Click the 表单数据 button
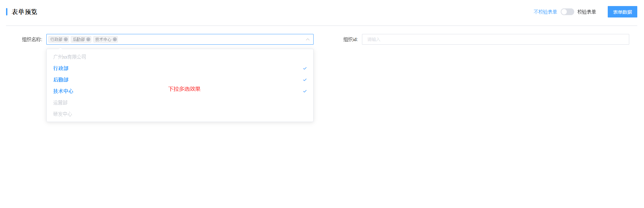The height and width of the screenshot is (208, 644). click(622, 12)
